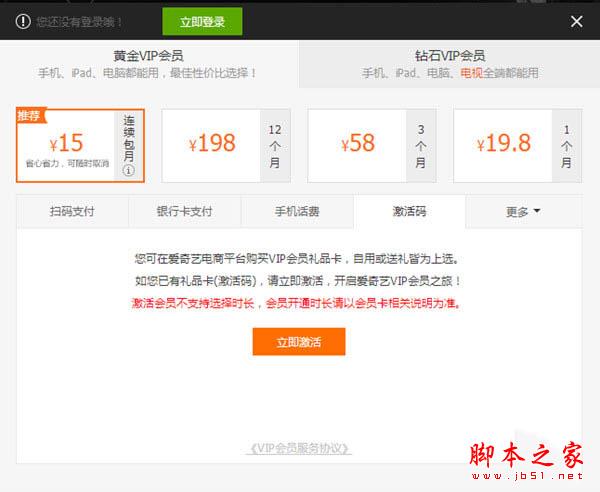Expand the 更多 payment options dropdown
The image size is (600, 492).
(x=523, y=211)
